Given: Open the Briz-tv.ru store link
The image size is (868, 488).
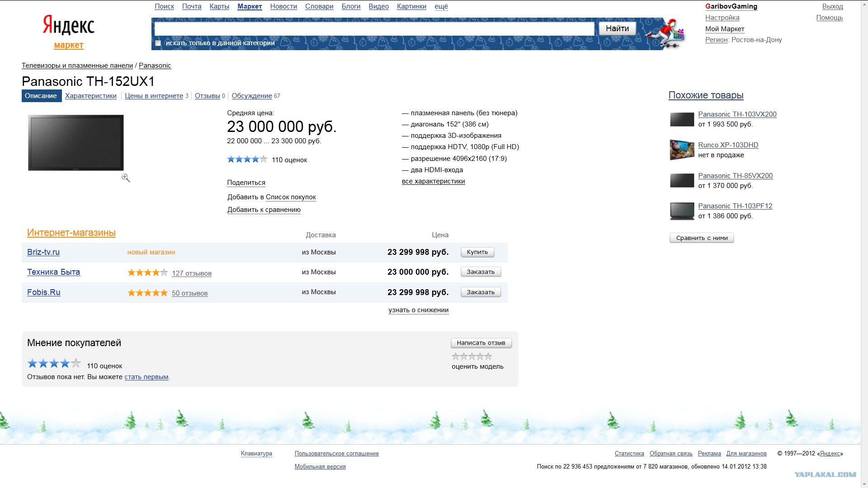Looking at the screenshot, I should point(43,252).
